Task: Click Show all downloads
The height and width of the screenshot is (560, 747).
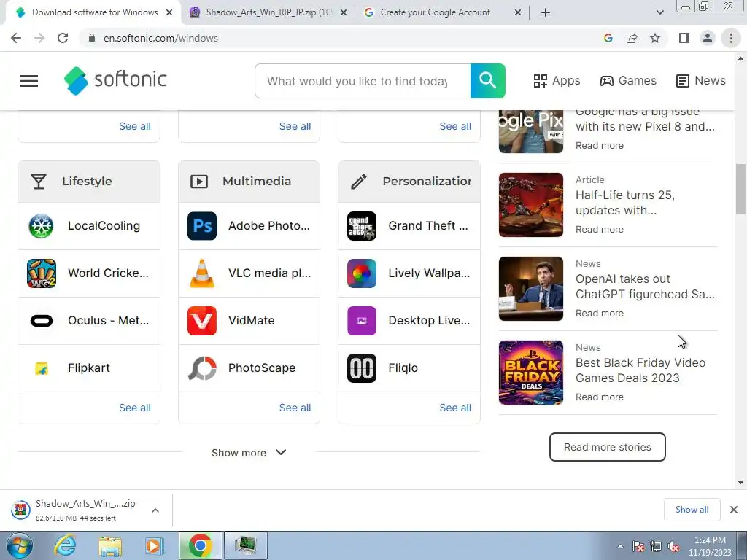Action: pyautogui.click(x=692, y=510)
